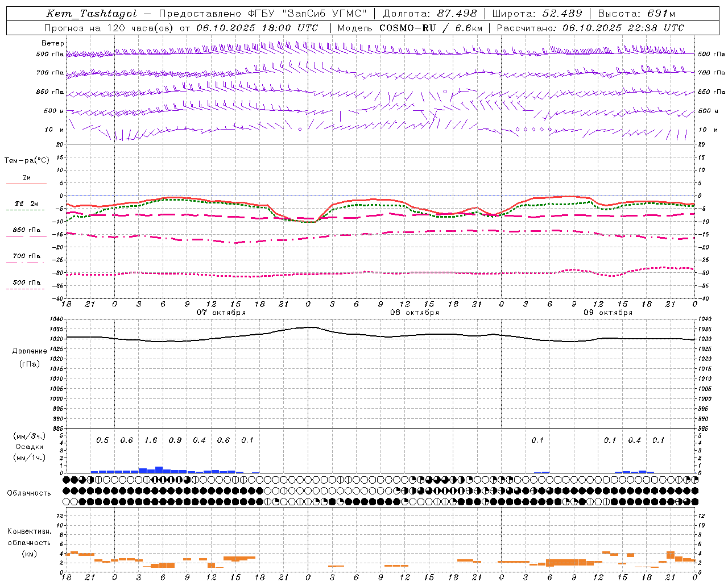This screenshot has width=728, height=582.
Task: Click the date label "07 октября"
Action: [221, 313]
